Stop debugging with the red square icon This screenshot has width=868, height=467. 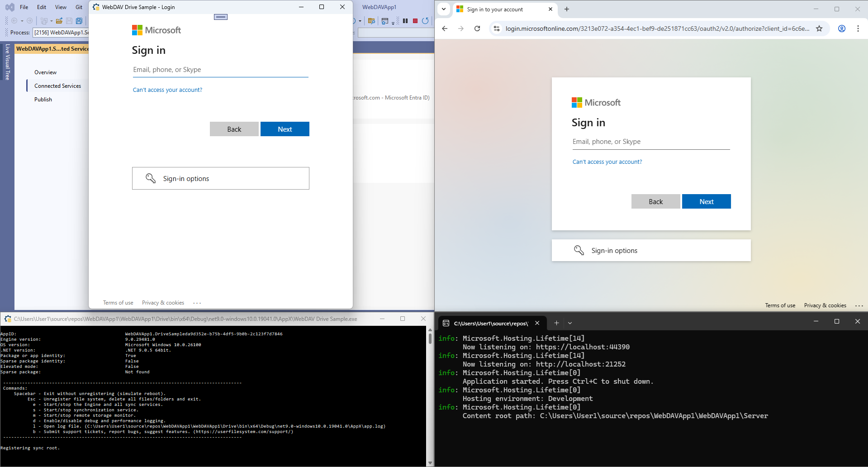[415, 21]
